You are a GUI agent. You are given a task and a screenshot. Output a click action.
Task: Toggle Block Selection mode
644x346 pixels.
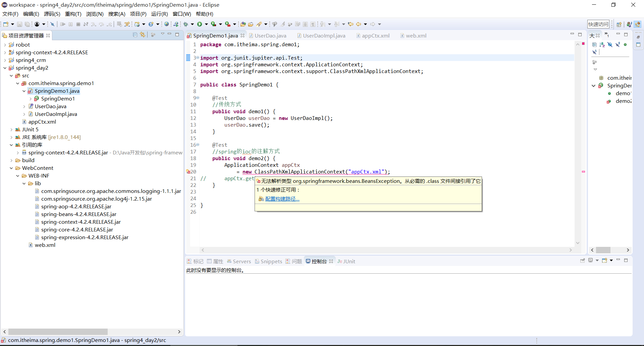(x=305, y=24)
